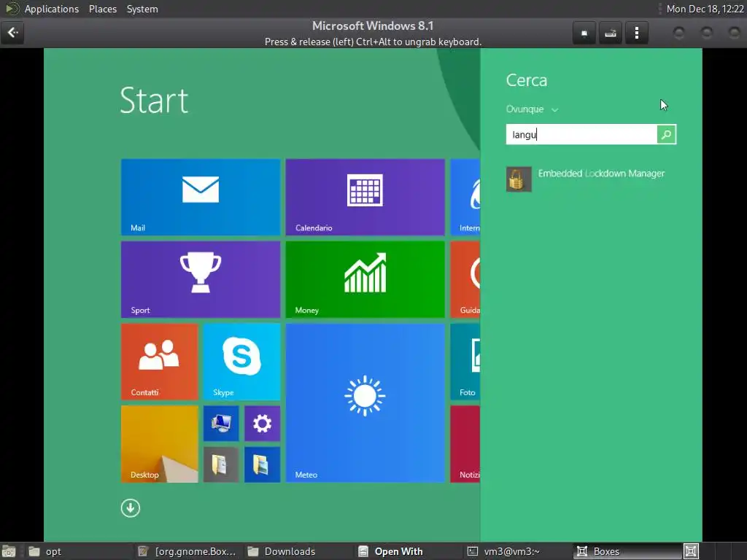Switch to the Open With taskbar window
The image size is (747, 560).
coord(407,551)
